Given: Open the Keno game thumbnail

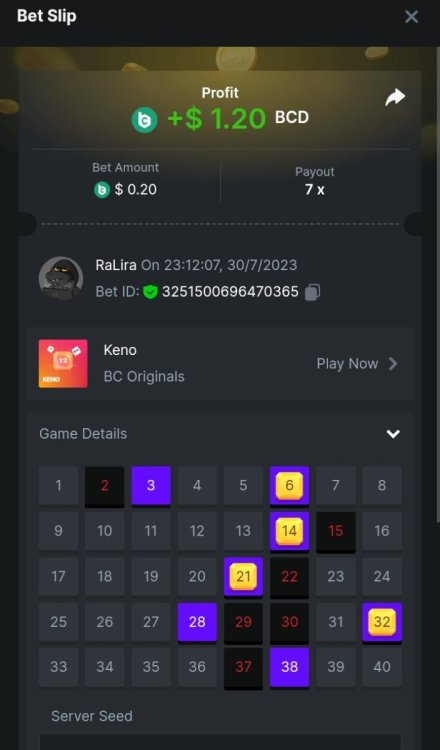Looking at the screenshot, I should [x=63, y=364].
